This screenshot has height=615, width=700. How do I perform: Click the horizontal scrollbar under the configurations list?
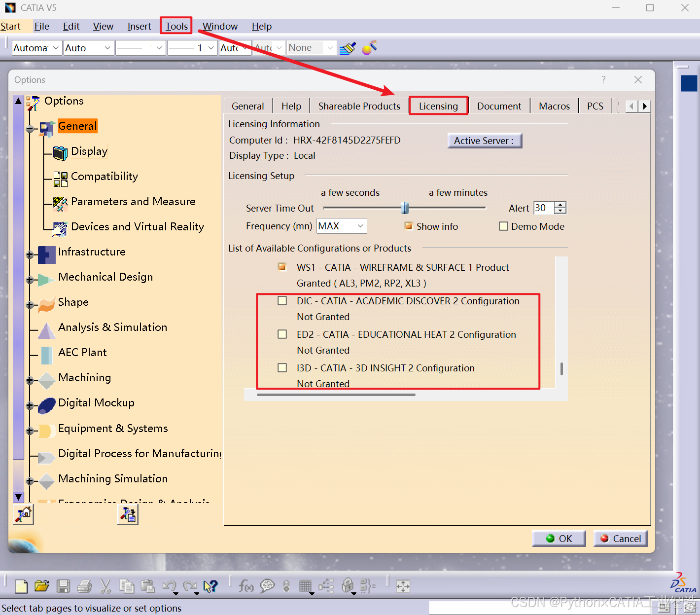click(336, 395)
